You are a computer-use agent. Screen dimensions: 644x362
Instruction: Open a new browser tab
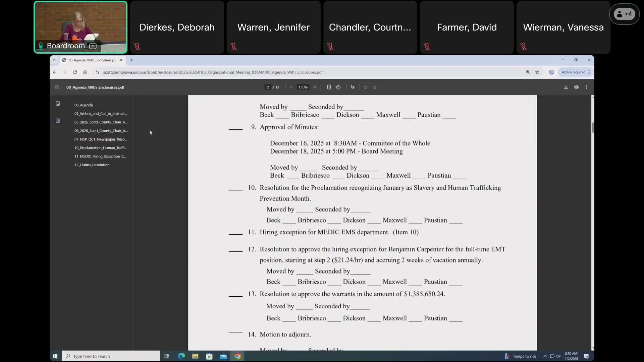click(x=131, y=60)
